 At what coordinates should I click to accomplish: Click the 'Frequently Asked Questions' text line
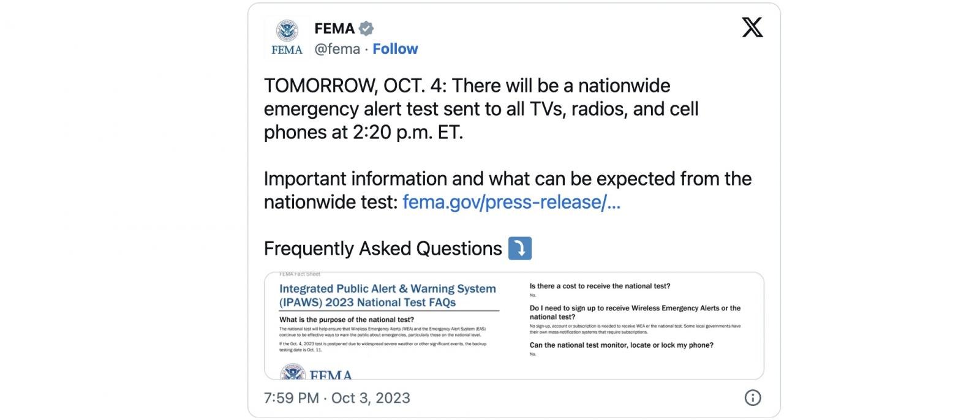point(383,249)
